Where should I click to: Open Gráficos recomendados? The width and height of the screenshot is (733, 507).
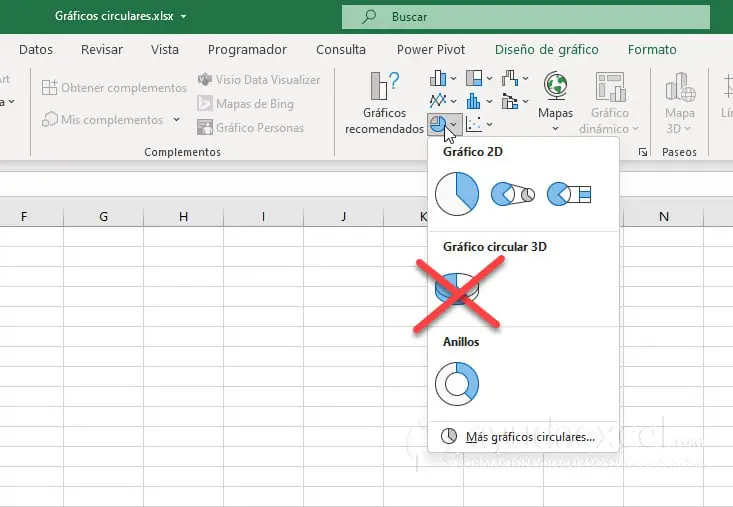[x=384, y=104]
